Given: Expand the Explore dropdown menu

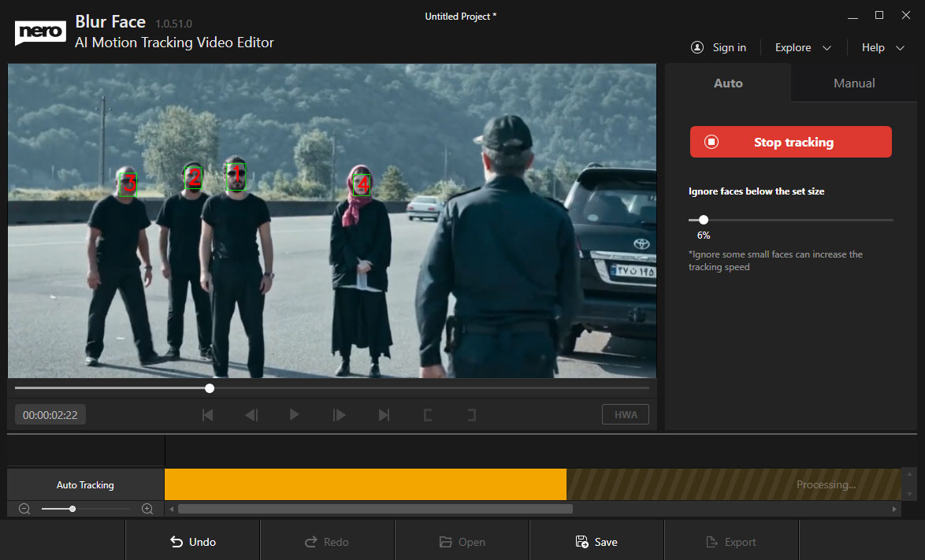Looking at the screenshot, I should pyautogui.click(x=803, y=48).
